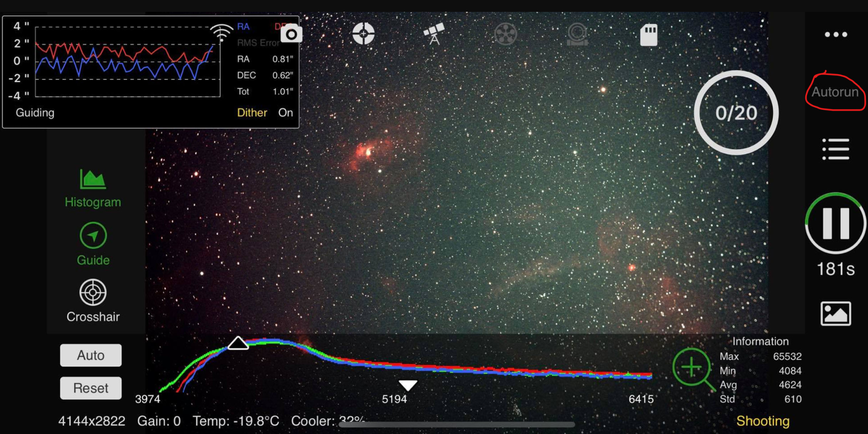Open the telescope mount control icon
Image resolution: width=868 pixels, height=434 pixels.
[x=434, y=33]
